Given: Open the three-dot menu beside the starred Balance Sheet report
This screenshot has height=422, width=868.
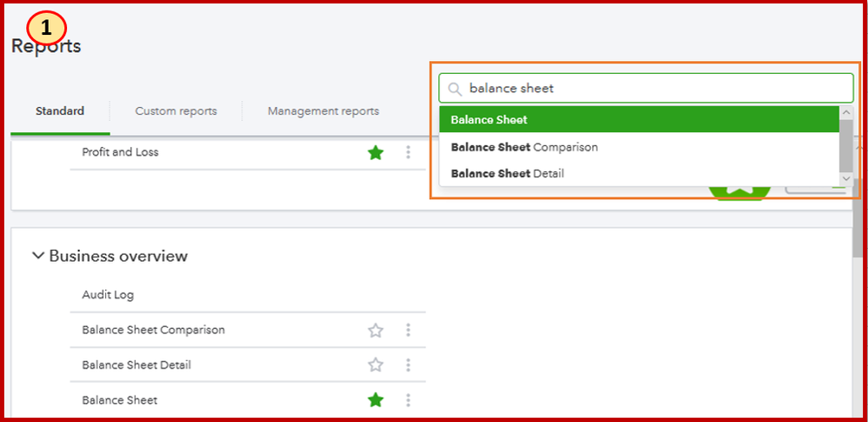Looking at the screenshot, I should coord(408,400).
